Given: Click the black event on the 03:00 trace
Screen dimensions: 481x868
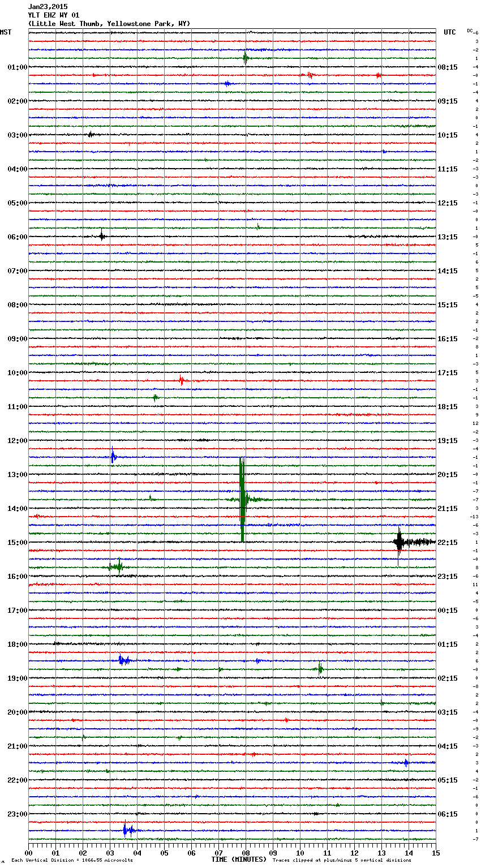Looking at the screenshot, I should pos(91,135).
